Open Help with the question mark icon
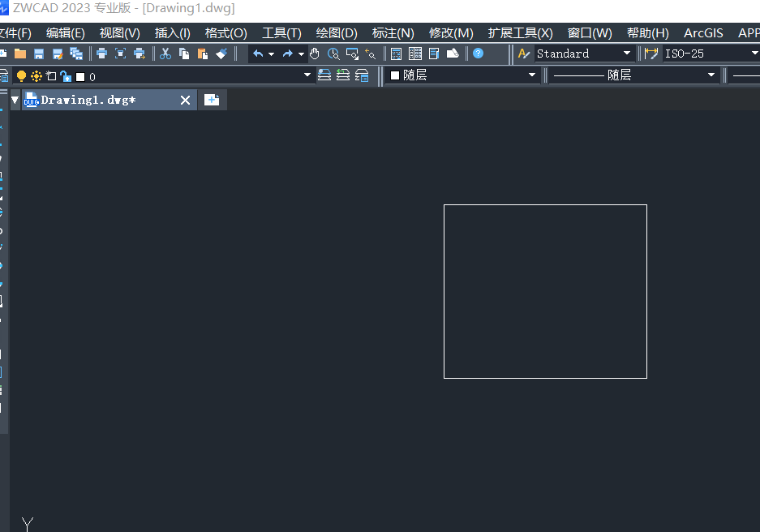This screenshot has width=760, height=532. click(478, 54)
